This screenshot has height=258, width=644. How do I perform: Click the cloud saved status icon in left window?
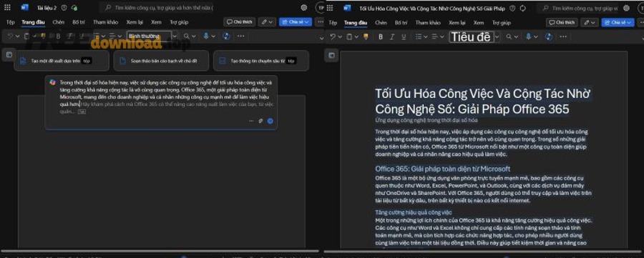pos(74,7)
